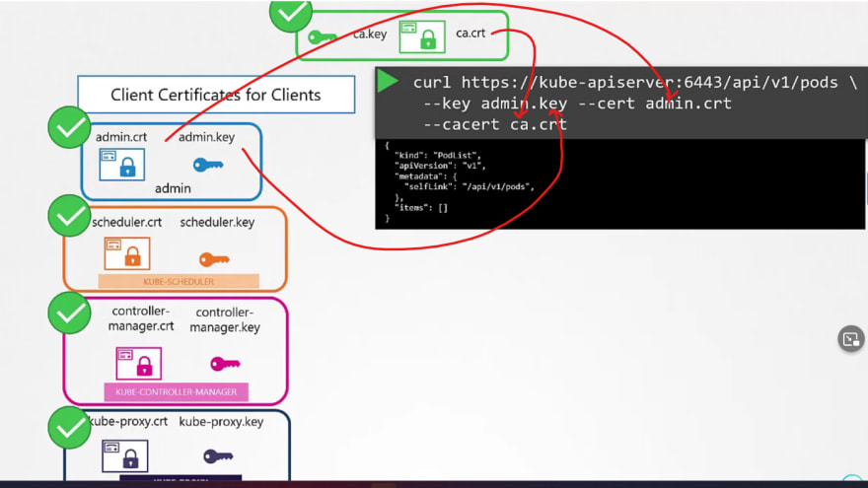Click the 'controller-manager.crt' label text
Image resolution: width=868 pixels, height=488 pixels.
click(141, 318)
